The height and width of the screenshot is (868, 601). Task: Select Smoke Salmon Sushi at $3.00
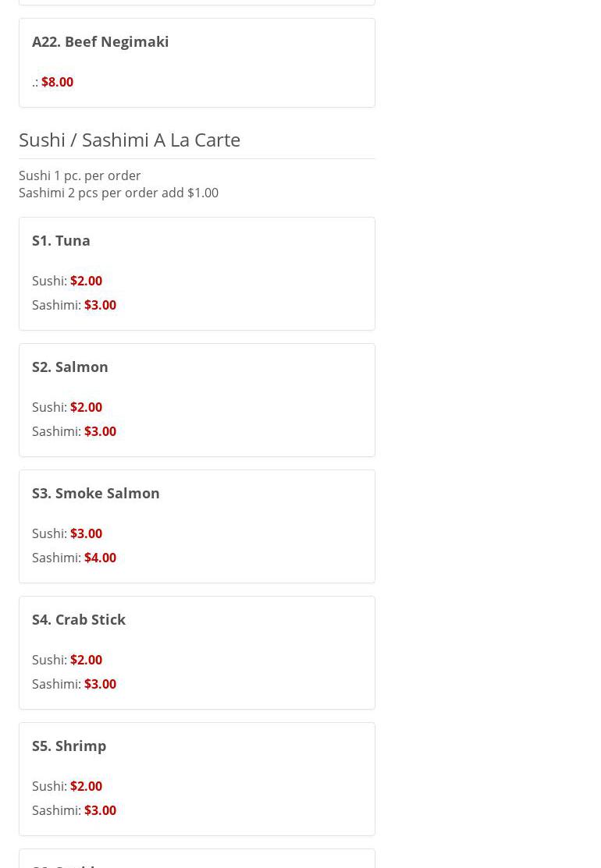(86, 533)
